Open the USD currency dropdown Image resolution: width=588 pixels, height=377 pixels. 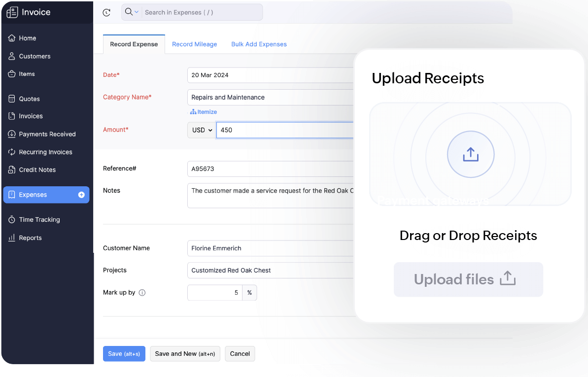[x=201, y=130]
